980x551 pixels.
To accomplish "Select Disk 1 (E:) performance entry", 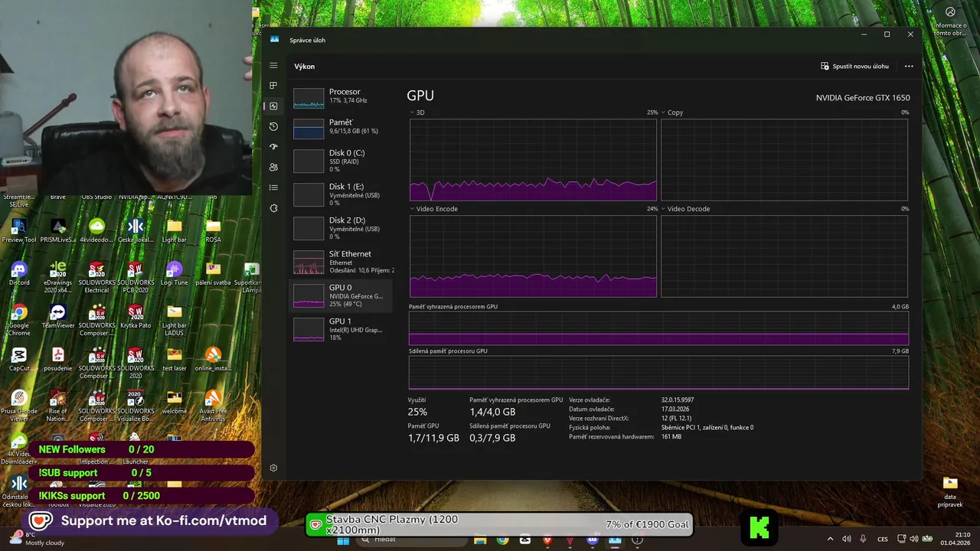I will [x=342, y=194].
